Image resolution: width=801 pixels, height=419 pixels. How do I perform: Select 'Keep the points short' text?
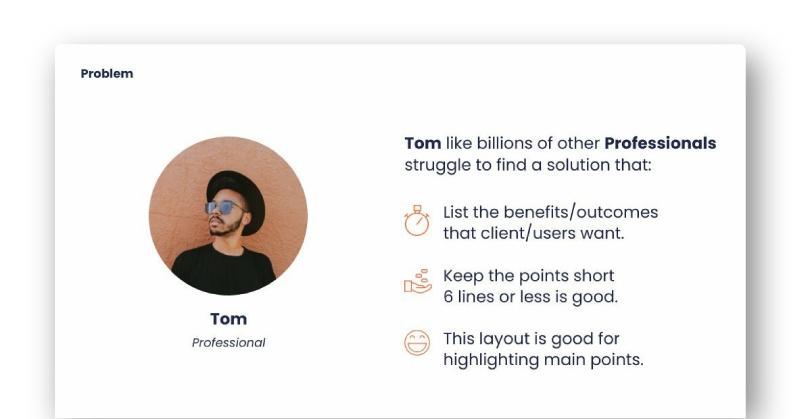pyautogui.click(x=529, y=276)
